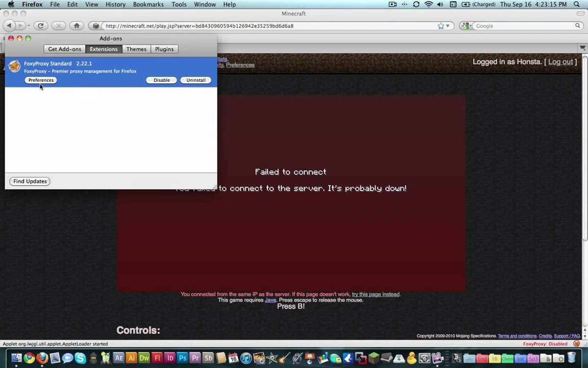Click the Minecraft site favicon in the address bar
The height and width of the screenshot is (368, 588).
pos(96,26)
